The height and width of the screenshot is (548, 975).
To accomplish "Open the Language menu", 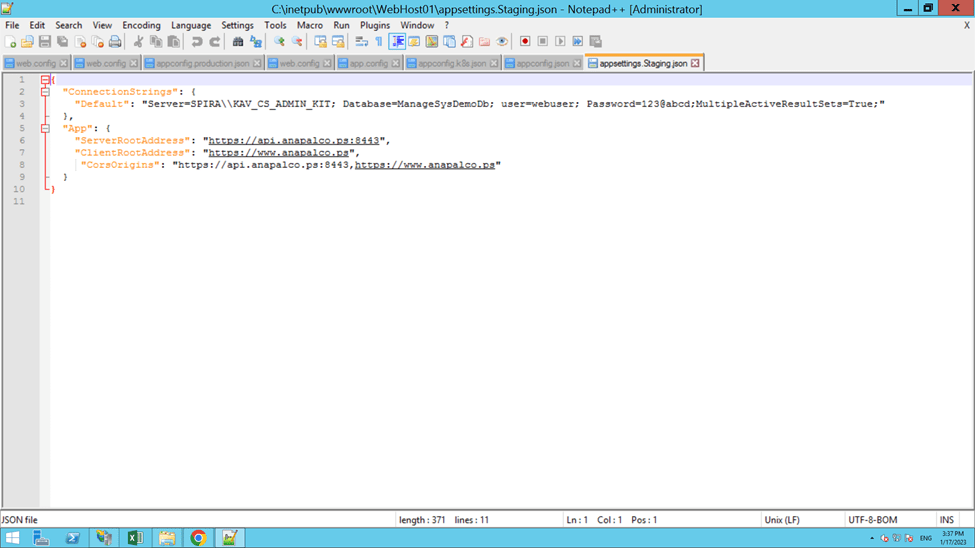I will coord(191,26).
